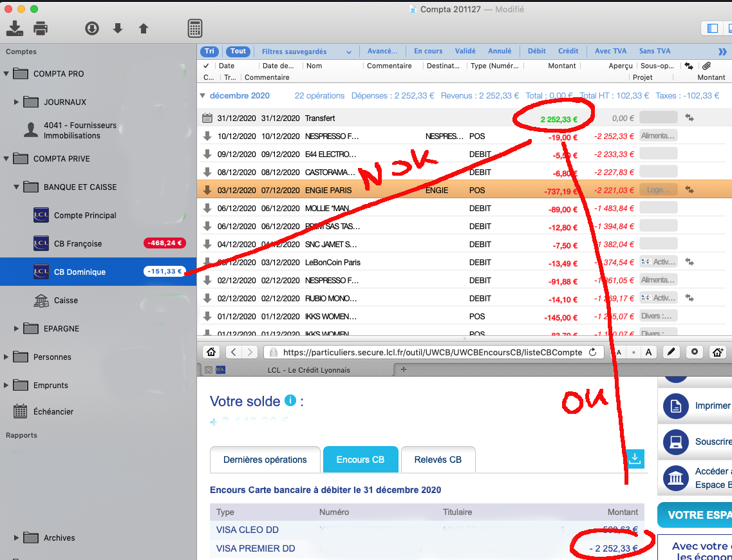Click the circled down-arrow toolbar icon
The image size is (732, 560).
[x=92, y=28]
